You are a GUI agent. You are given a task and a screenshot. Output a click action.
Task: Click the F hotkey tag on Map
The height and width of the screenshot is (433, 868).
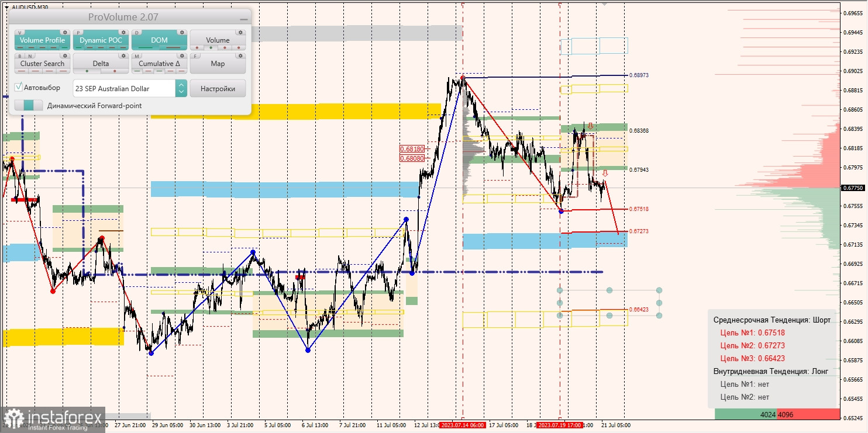tap(195, 56)
